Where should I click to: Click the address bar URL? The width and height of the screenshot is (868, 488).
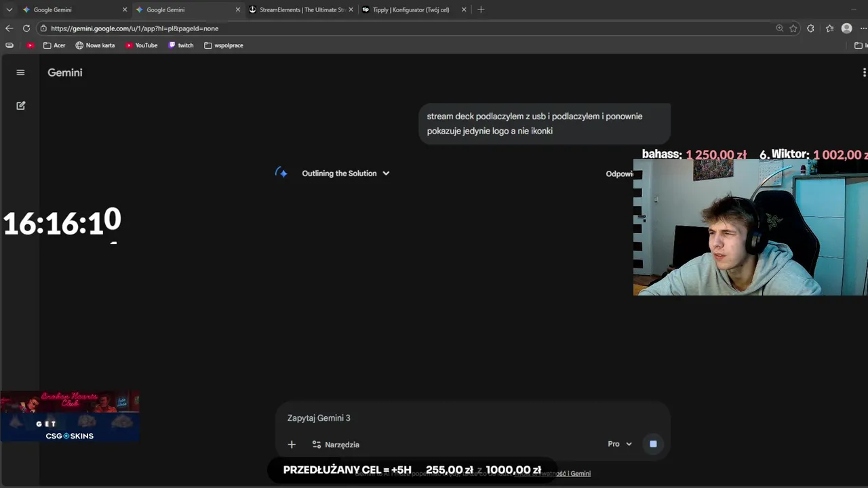pos(134,28)
